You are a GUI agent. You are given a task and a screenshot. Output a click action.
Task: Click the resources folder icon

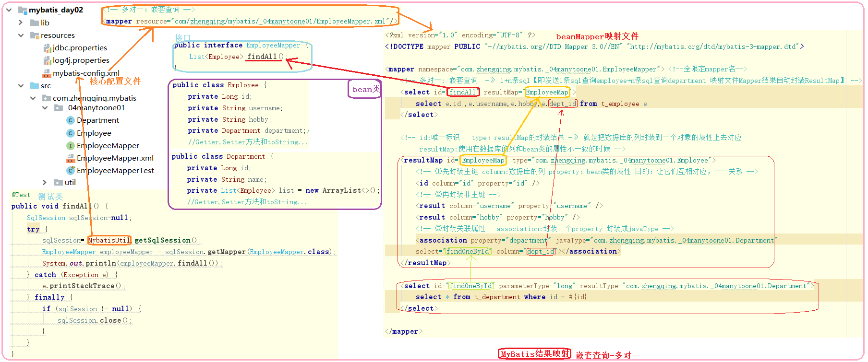35,35
